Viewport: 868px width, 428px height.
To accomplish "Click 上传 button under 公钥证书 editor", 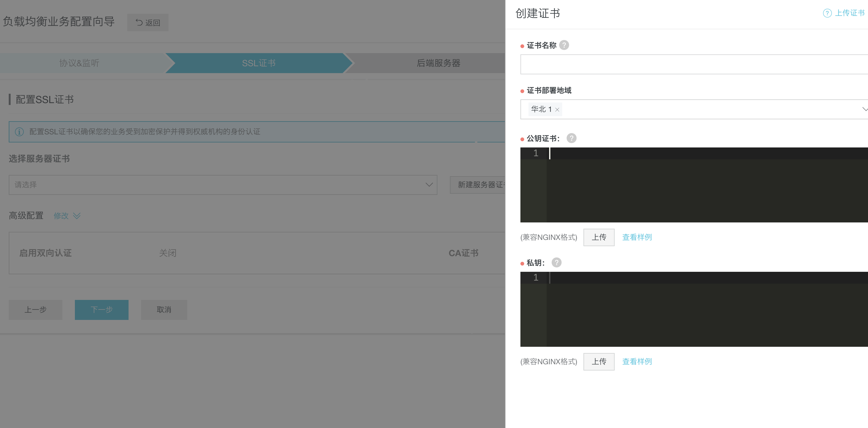I will click(598, 237).
